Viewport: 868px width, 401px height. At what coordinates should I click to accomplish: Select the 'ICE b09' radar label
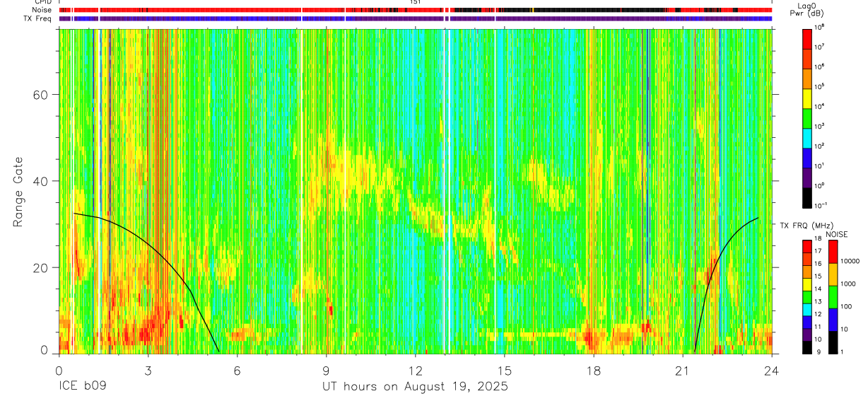tap(83, 387)
